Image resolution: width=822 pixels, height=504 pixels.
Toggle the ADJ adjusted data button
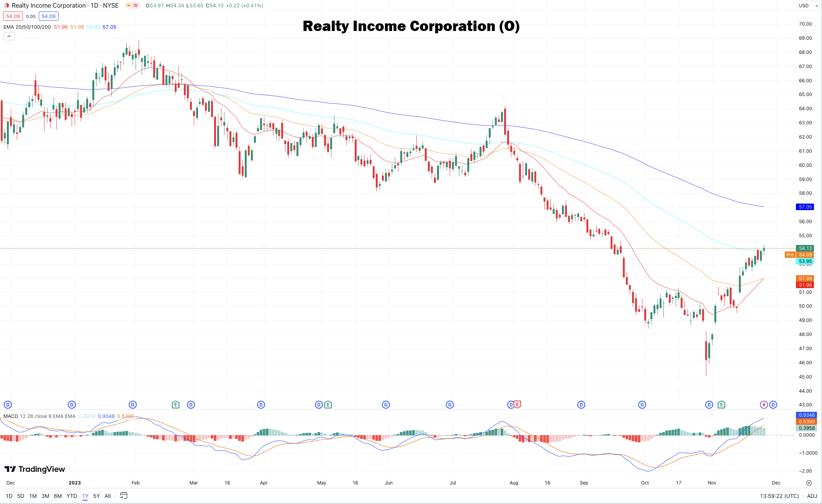(x=812, y=496)
